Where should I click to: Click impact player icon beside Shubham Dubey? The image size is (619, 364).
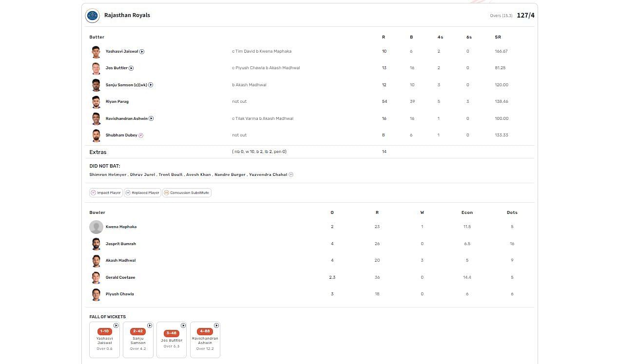pyautogui.click(x=141, y=135)
